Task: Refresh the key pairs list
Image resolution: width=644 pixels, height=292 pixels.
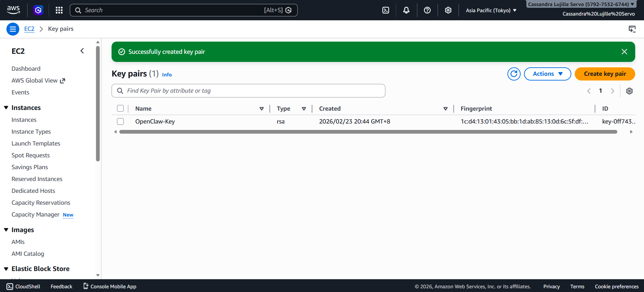Action: [x=514, y=74]
